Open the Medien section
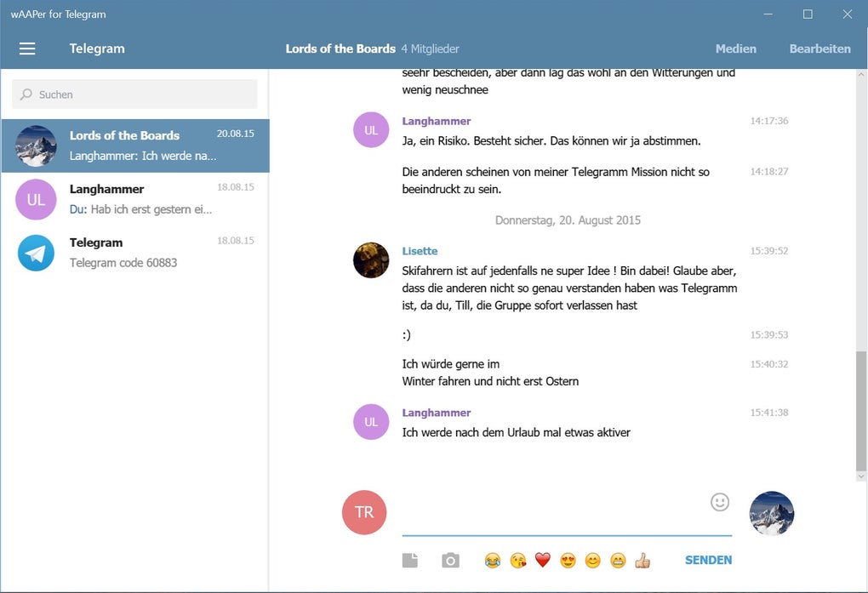Viewport: 868px width, 593px height. 736,48
